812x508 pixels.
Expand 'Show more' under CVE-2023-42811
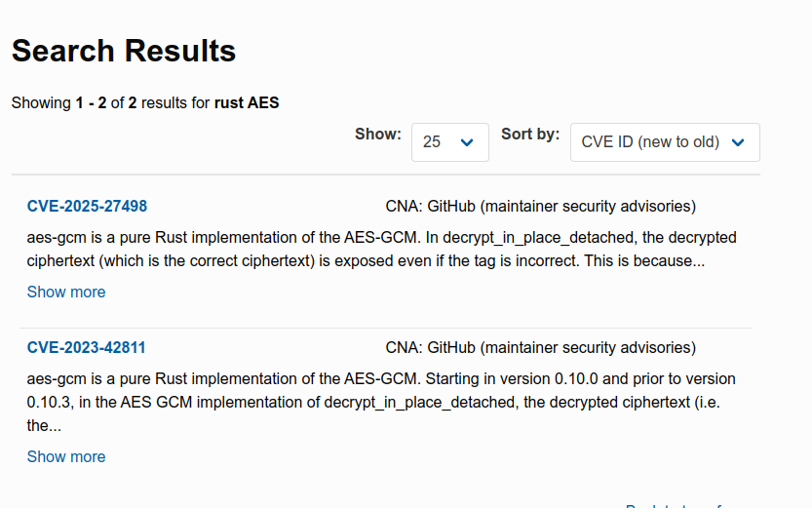66,456
